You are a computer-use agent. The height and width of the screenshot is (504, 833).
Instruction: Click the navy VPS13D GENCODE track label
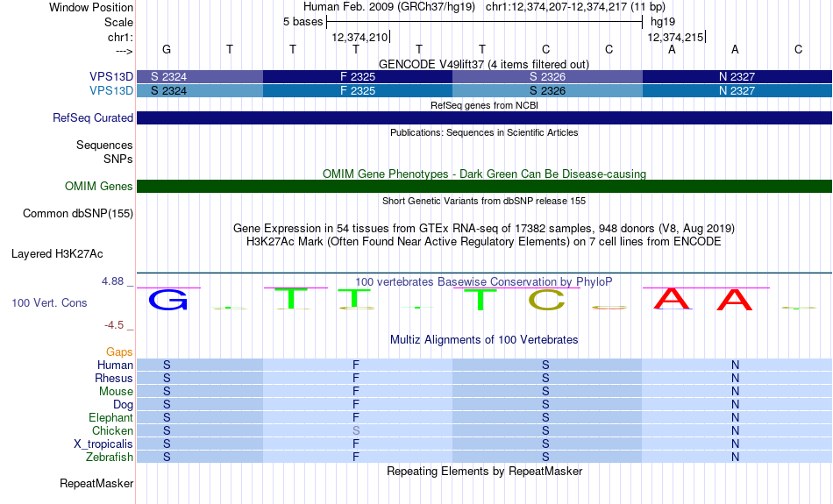pos(111,76)
